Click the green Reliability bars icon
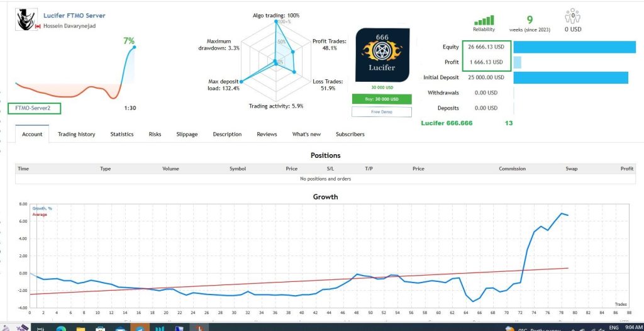Screen dimensions: 644x331 [x=484, y=20]
